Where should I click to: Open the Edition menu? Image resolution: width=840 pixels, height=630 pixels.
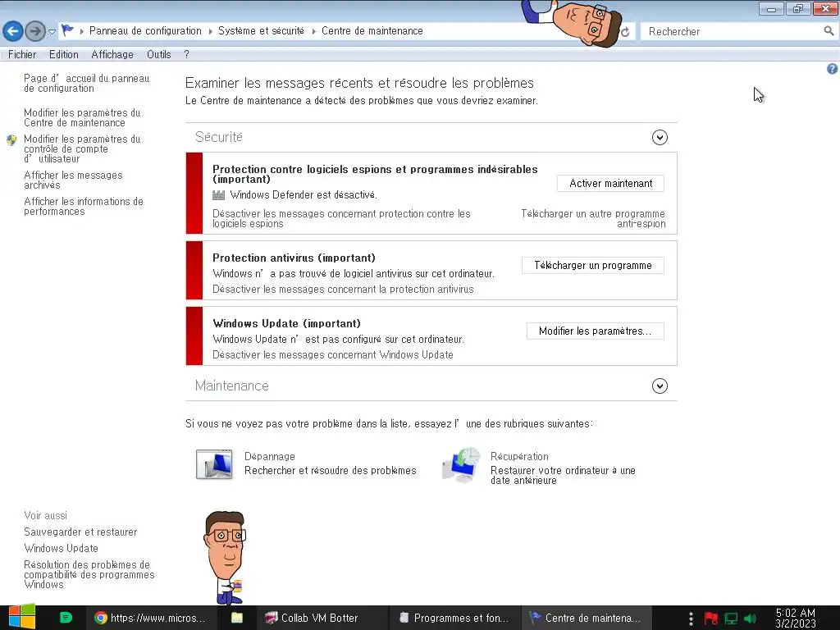tap(64, 55)
